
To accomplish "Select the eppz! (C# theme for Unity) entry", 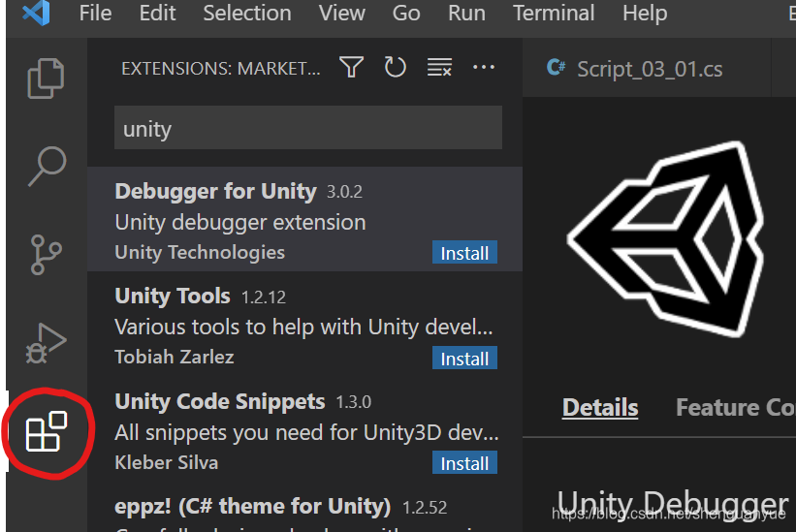I will click(x=304, y=507).
